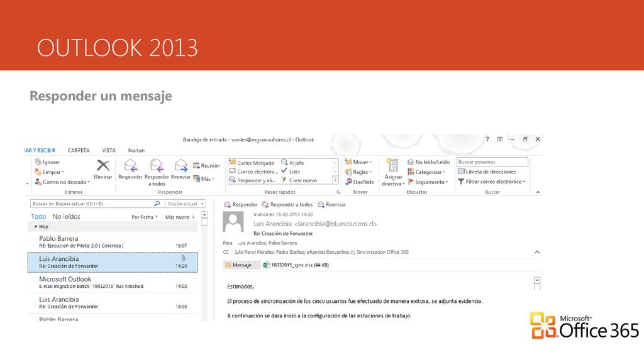
Task: Open the Más dropdown in the Responder group
Action: pyautogui.click(x=204, y=178)
